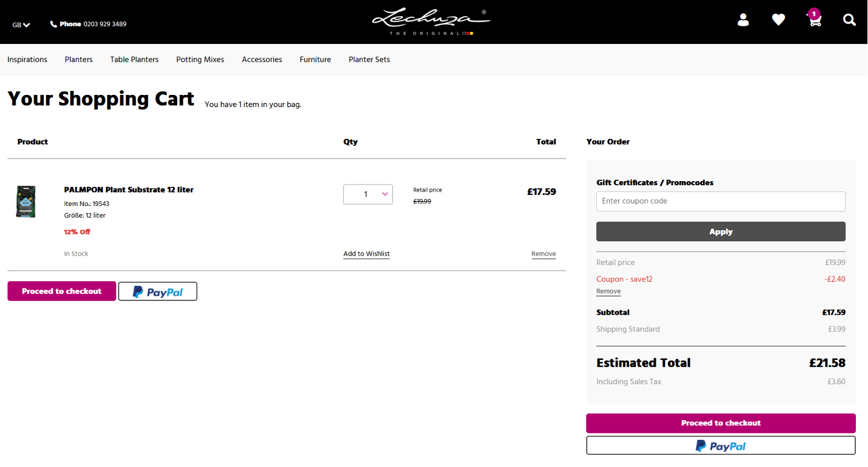The image size is (868, 467).
Task: Click the In Stock status text
Action: [x=76, y=254]
